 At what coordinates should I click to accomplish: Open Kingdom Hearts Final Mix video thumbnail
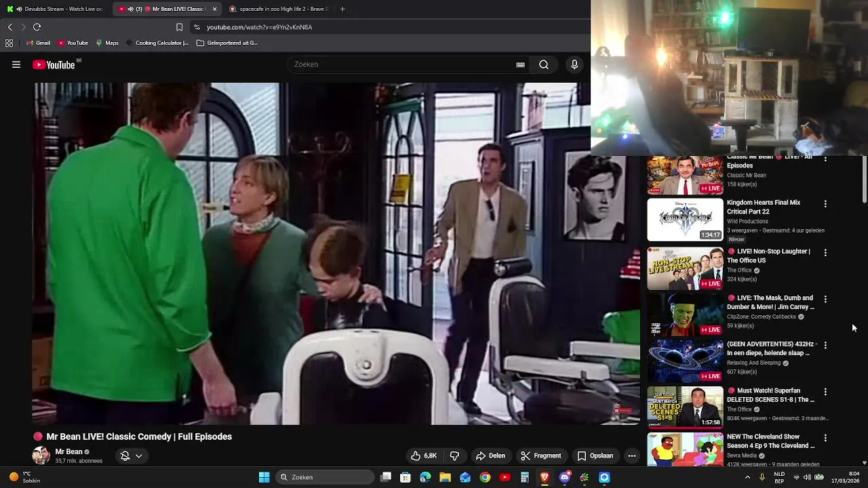(x=685, y=220)
